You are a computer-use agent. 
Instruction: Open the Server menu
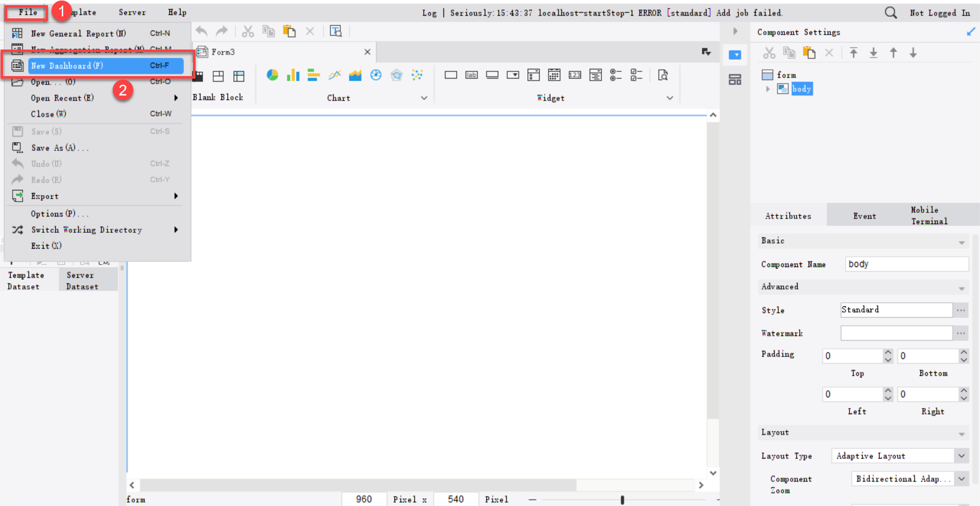132,12
